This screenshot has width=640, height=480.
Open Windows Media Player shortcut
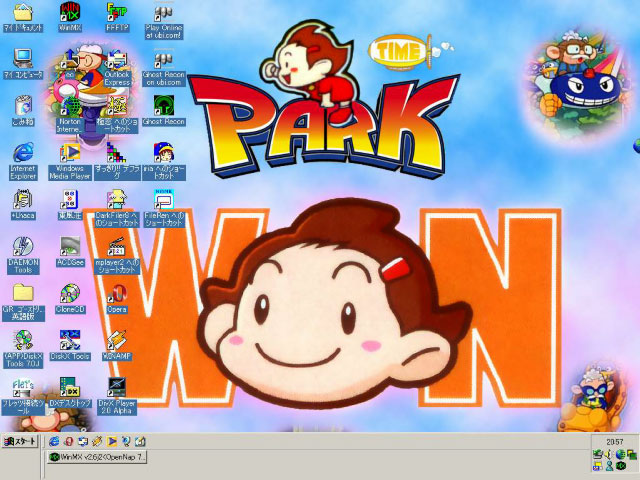(x=69, y=152)
